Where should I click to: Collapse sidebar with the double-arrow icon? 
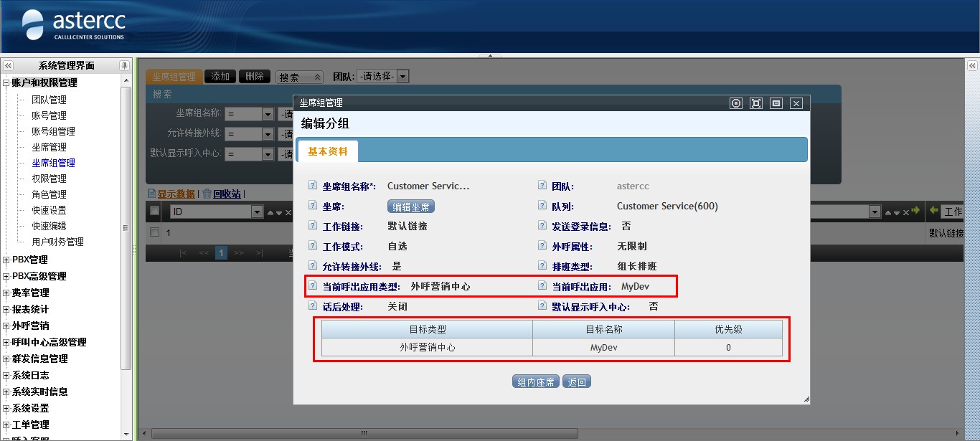pos(8,65)
